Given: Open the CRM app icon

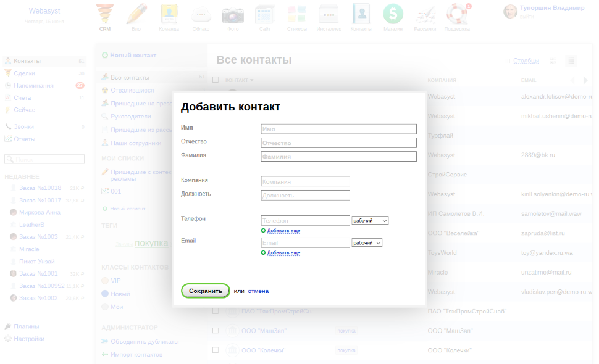Looking at the screenshot, I should point(105,14).
